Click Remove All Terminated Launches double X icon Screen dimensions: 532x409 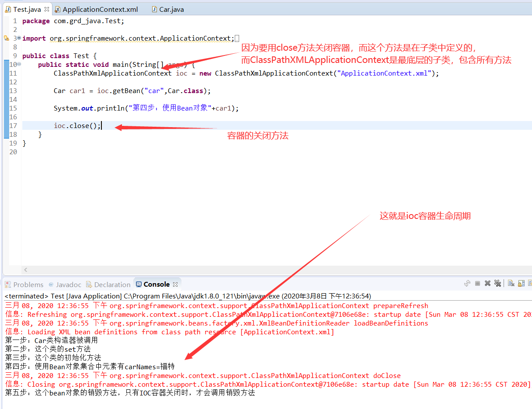tap(497, 284)
